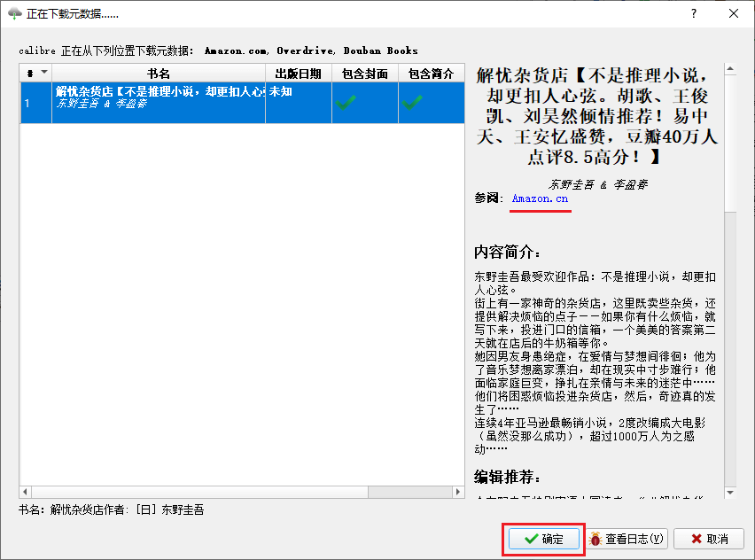Click the 内容简介 heading in details panel
The width and height of the screenshot is (755, 560).
508,252
